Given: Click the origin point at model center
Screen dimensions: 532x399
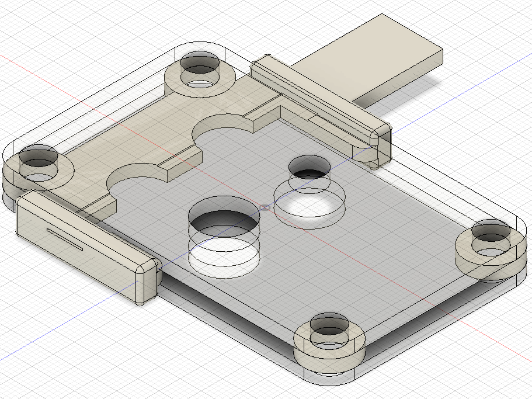Looking at the screenshot, I should [266, 206].
